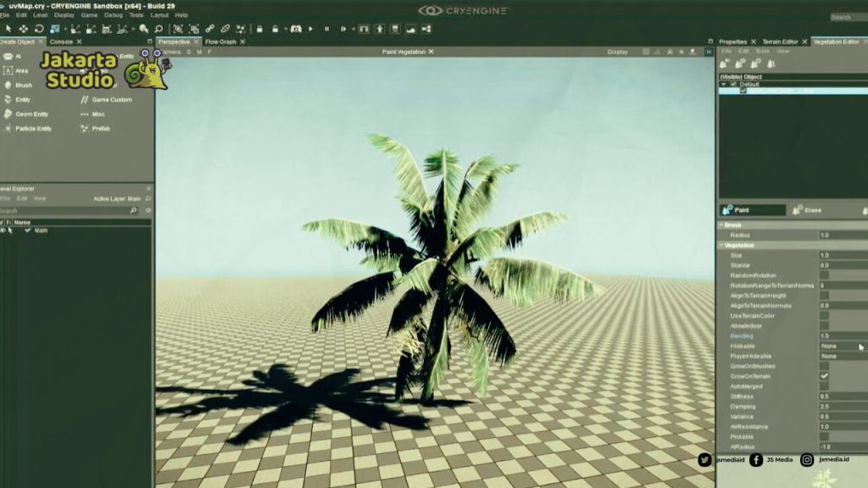
Task: Select the Link objects icon in the toolbar
Action: (x=210, y=30)
